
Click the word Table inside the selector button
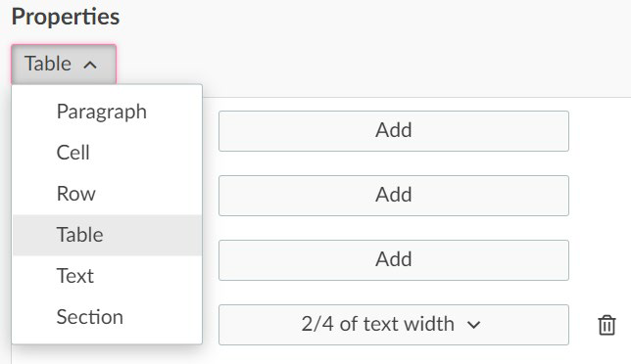(x=48, y=64)
